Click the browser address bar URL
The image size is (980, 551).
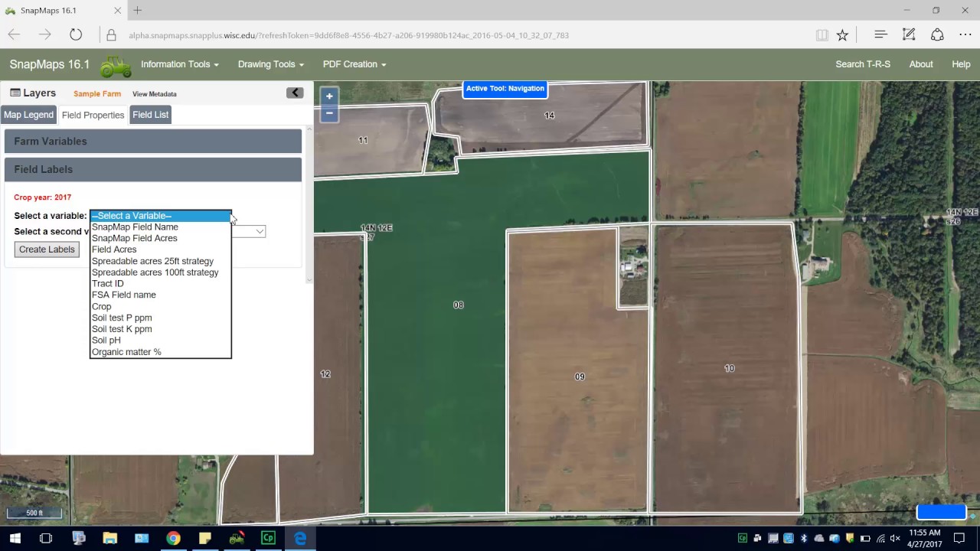tap(348, 35)
